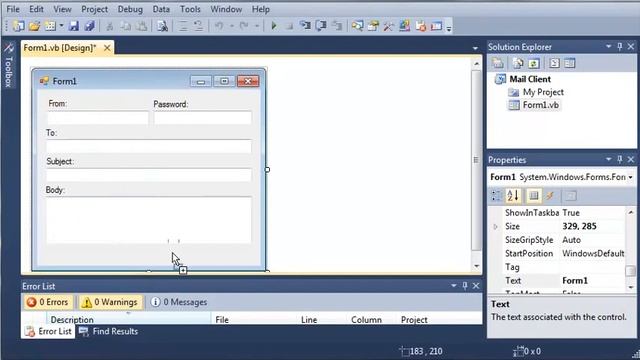Viewport: 640px width, 360px height.
Task: Open the active documents list dropdown
Action: pos(475,48)
